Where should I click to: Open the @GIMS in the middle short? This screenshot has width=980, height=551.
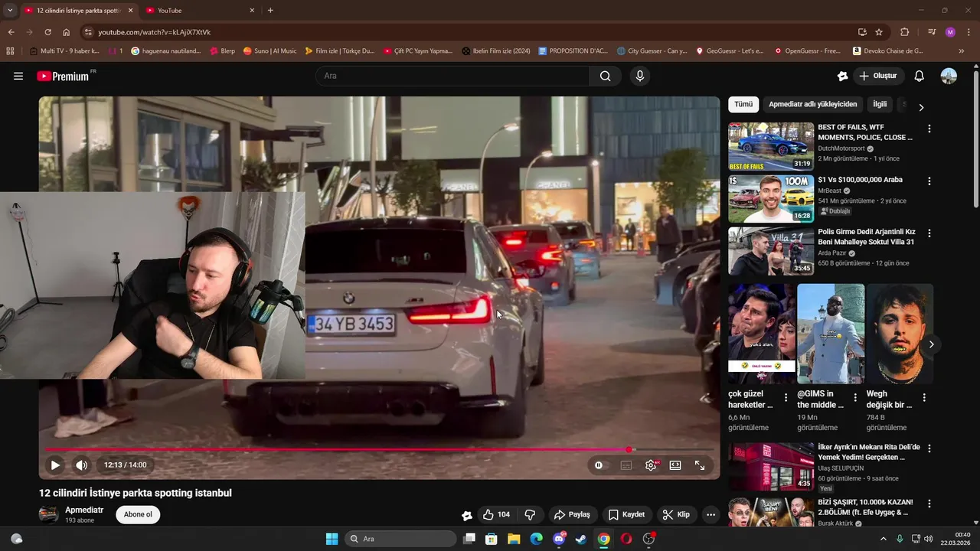831,334
